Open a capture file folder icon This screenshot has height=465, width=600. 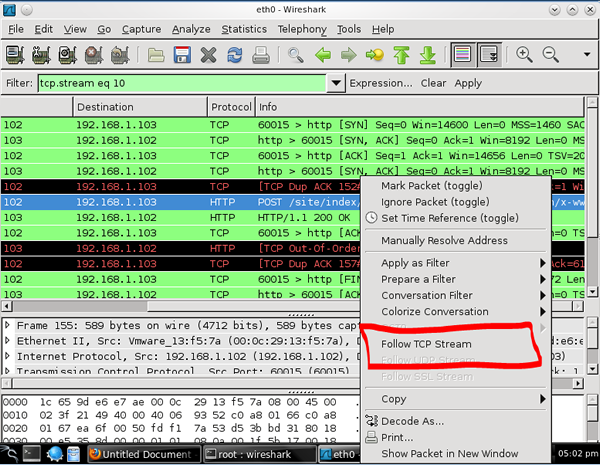pos(156,55)
